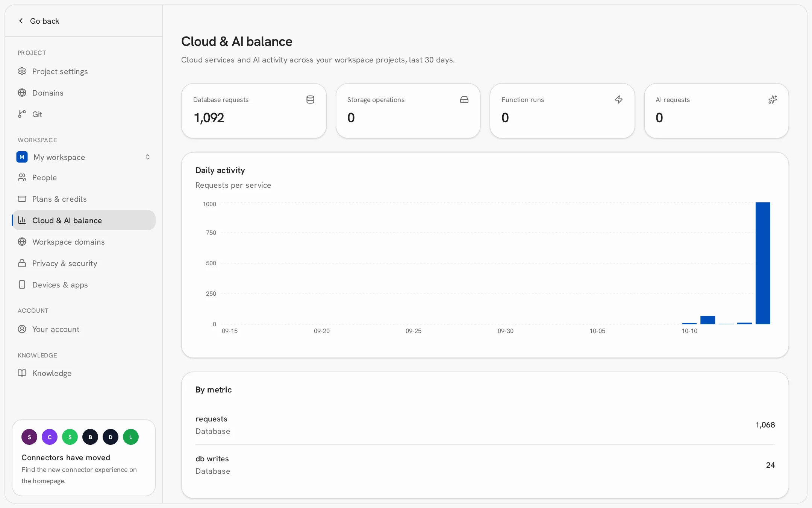The image size is (812, 508).
Task: Click the Project settings gear icon
Action: pyautogui.click(x=22, y=71)
